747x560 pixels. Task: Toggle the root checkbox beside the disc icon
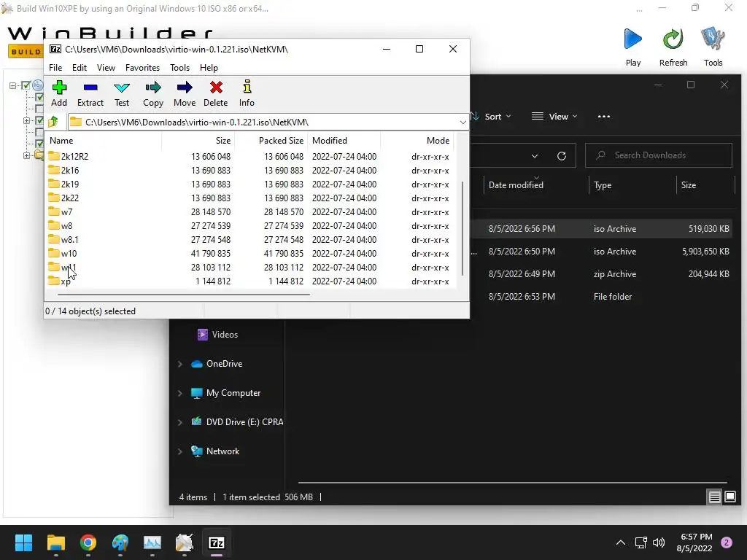point(26,86)
